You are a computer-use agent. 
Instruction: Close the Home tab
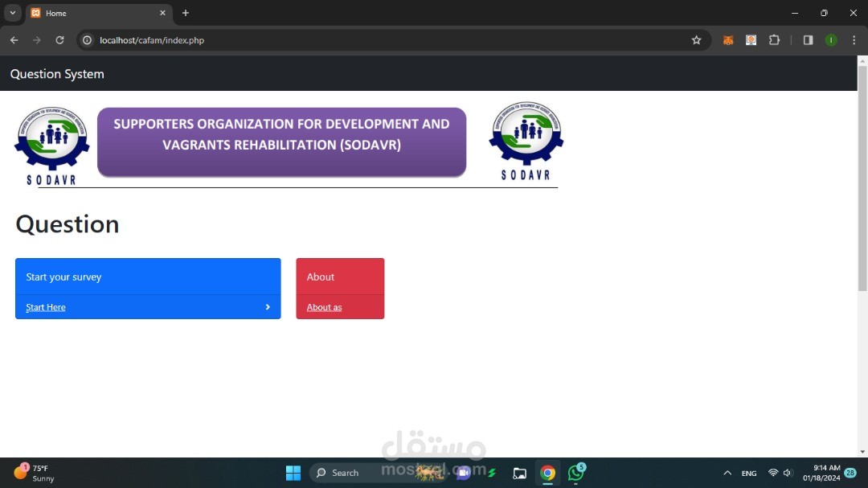click(x=162, y=13)
